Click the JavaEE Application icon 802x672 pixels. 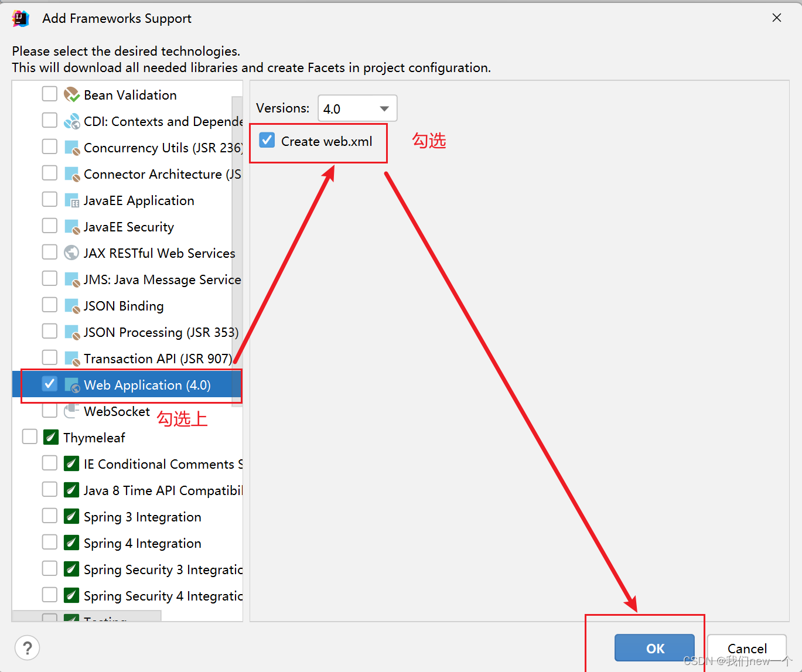coord(71,200)
